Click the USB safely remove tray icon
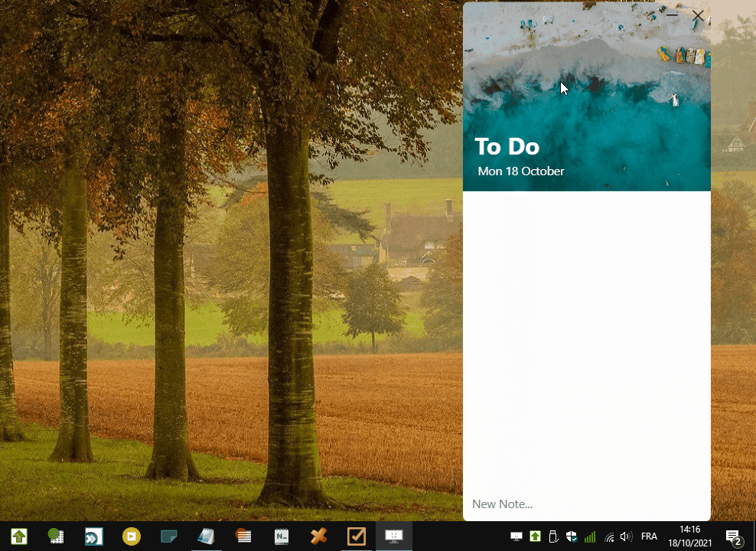The width and height of the screenshot is (756, 551). 553,536
